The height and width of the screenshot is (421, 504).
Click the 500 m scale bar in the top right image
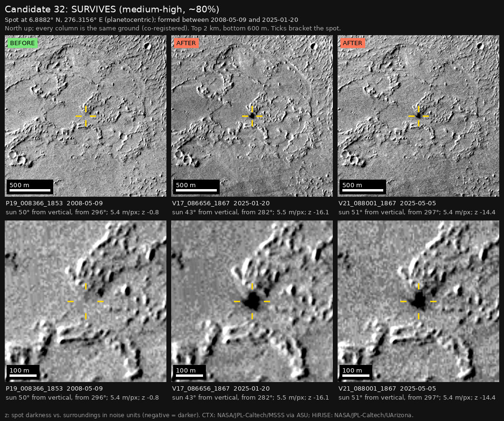pos(363,187)
